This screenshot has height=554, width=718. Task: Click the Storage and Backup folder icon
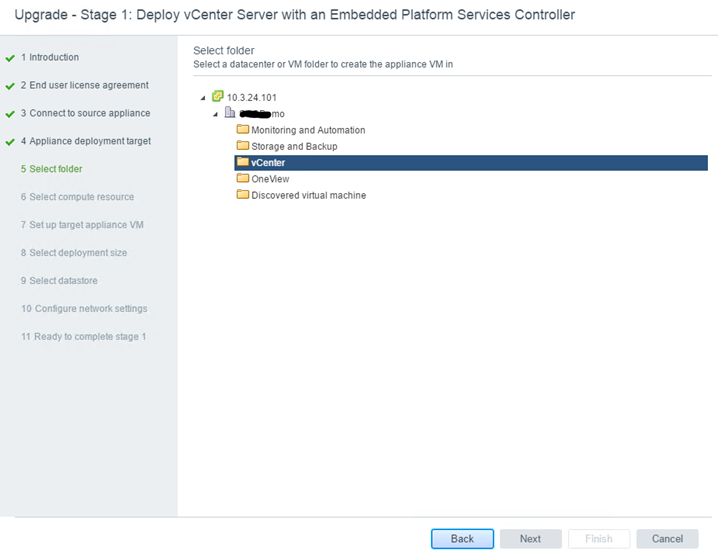(243, 146)
